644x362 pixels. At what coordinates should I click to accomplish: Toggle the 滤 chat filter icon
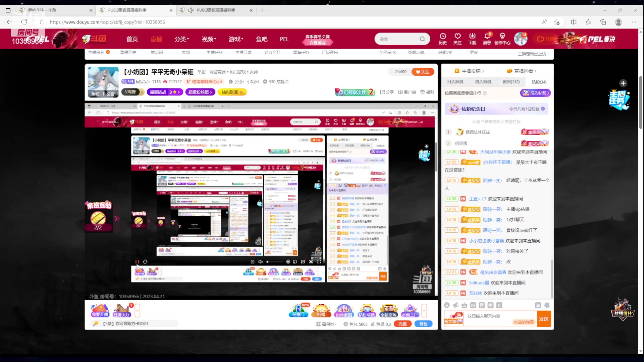(x=538, y=305)
